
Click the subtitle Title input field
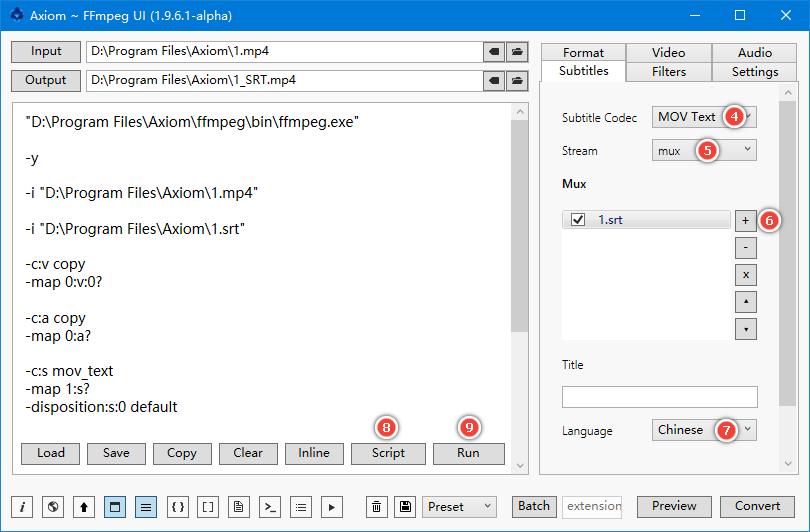tap(659, 397)
